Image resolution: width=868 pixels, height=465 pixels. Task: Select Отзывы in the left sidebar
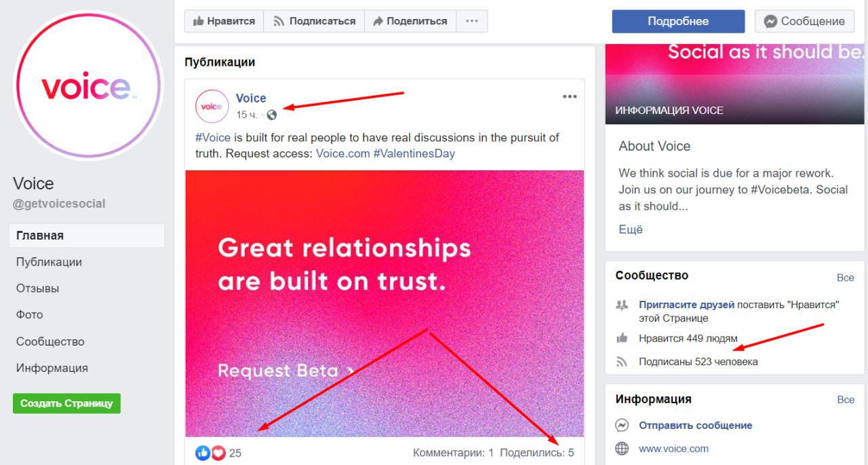[38, 289]
